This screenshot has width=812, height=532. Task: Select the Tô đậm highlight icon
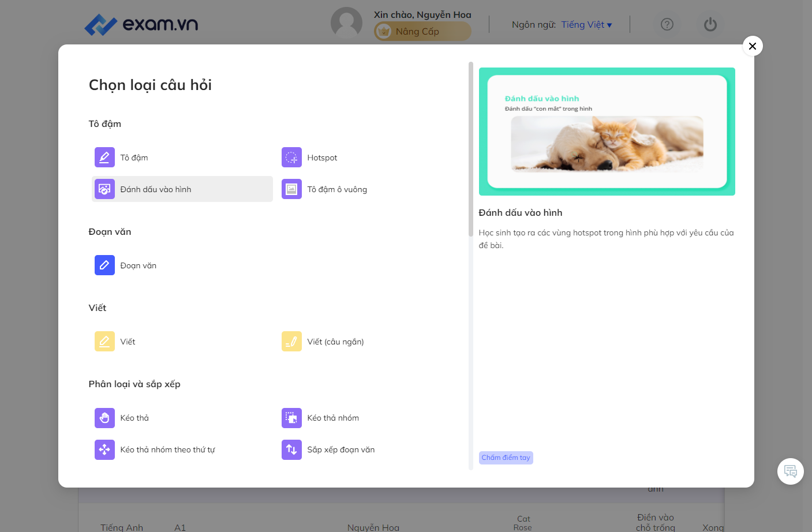coord(104,157)
